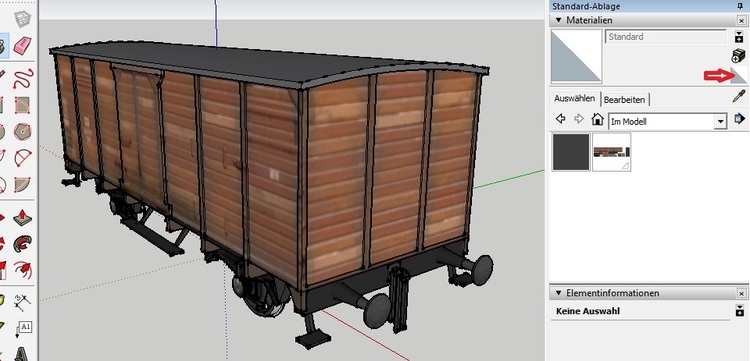The width and height of the screenshot is (750, 361).
Task: Click the create material icon
Action: (x=738, y=55)
